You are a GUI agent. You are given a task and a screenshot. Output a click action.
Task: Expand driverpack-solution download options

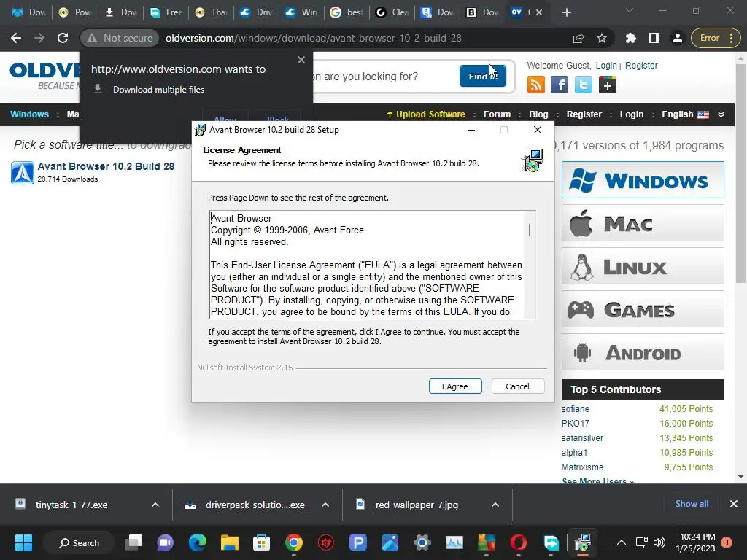[x=325, y=505]
